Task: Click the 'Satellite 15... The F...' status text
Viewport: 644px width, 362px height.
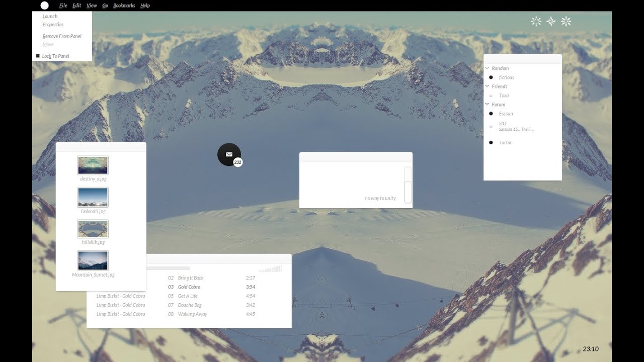Action: pos(516,130)
